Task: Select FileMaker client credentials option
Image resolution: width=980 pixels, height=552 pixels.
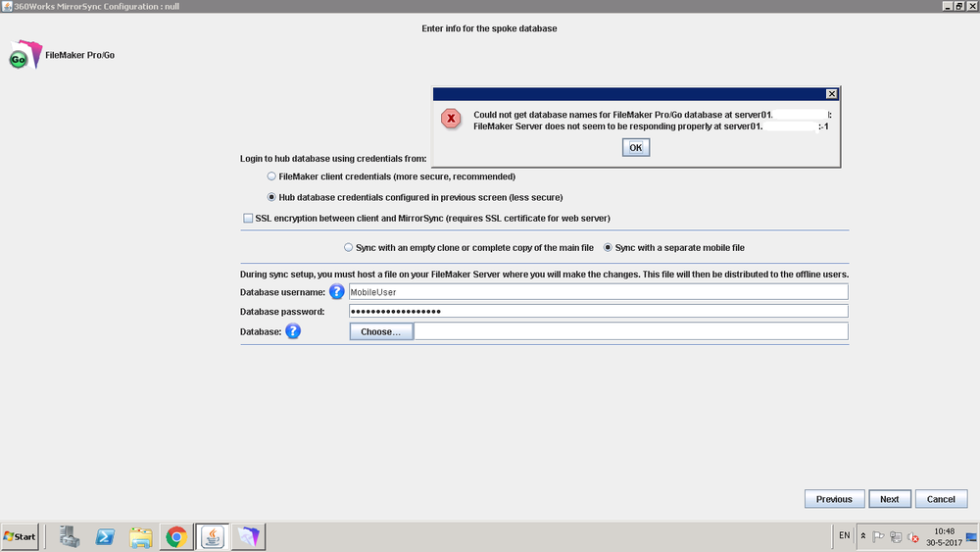Action: (x=271, y=176)
